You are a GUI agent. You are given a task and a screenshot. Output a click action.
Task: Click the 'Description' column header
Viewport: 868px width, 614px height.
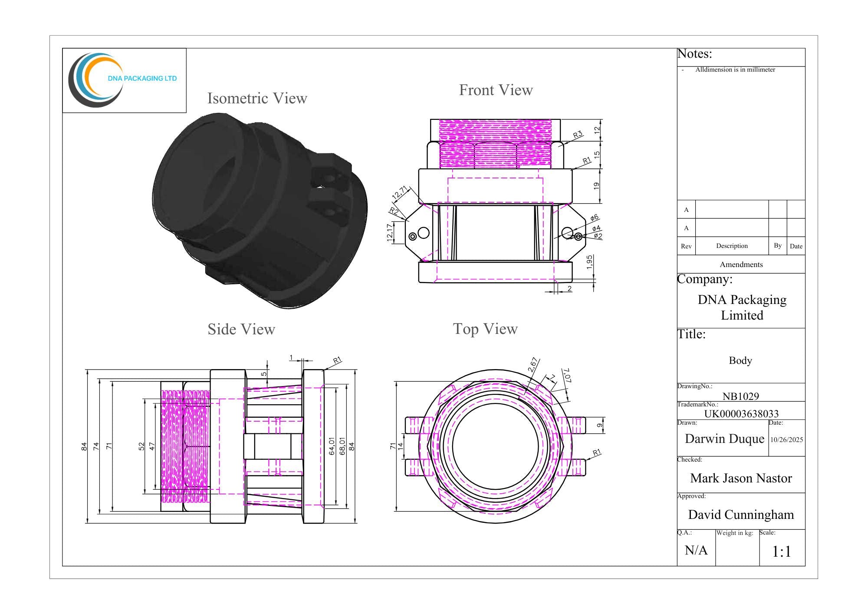click(732, 246)
